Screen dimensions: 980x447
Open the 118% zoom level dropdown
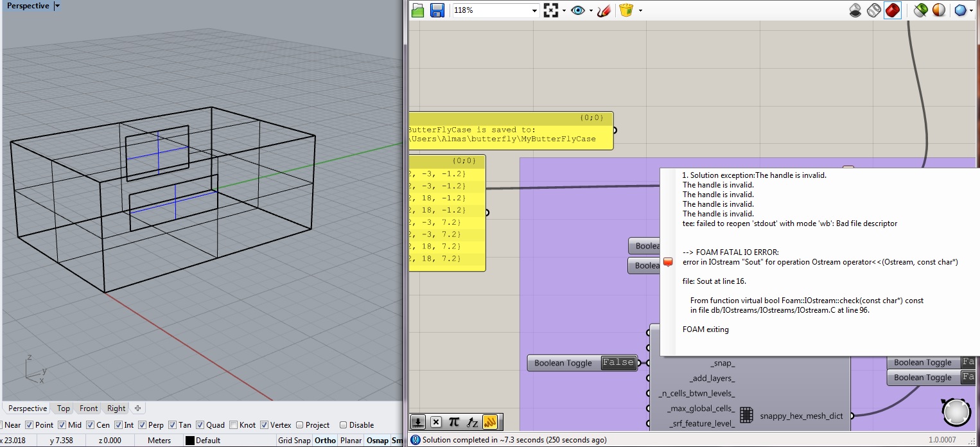[x=534, y=10]
